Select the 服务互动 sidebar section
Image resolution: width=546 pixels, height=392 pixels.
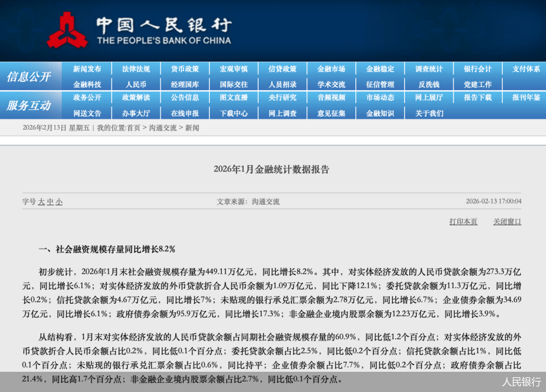point(29,105)
